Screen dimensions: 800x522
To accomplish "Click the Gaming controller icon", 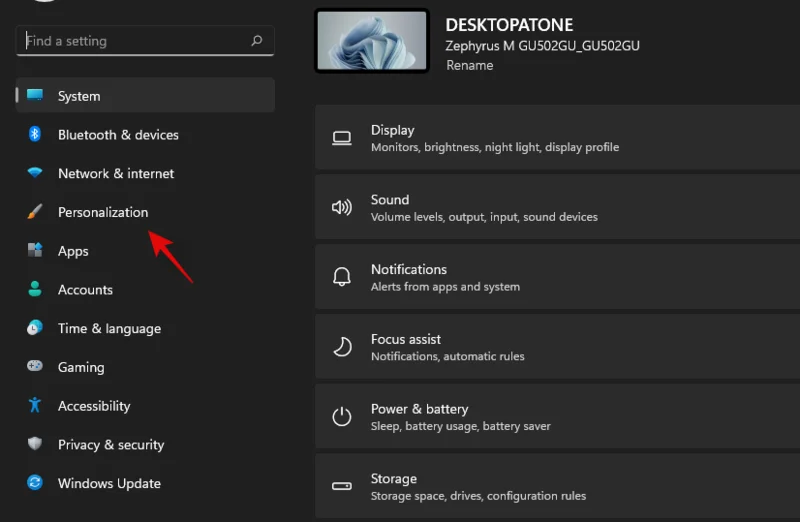I will (35, 366).
